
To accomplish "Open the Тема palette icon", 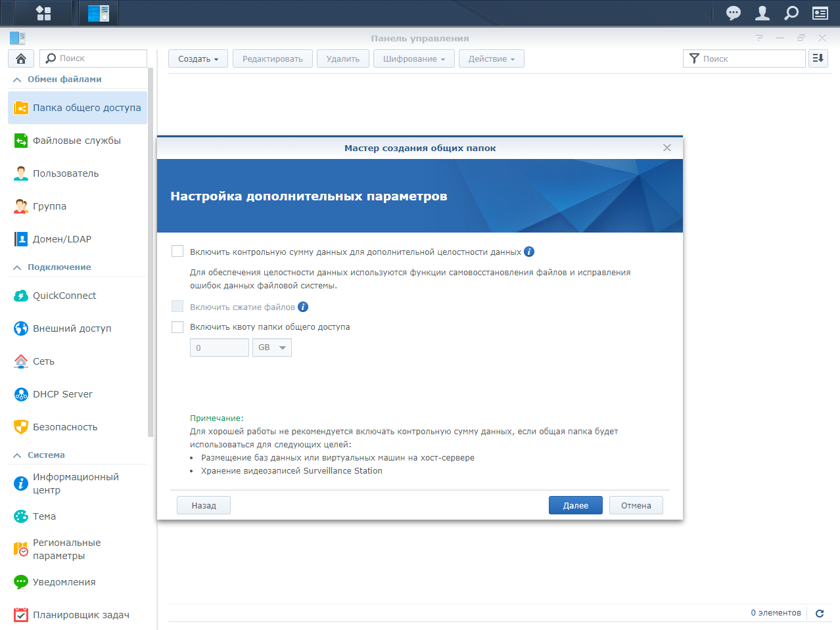I will [21, 516].
